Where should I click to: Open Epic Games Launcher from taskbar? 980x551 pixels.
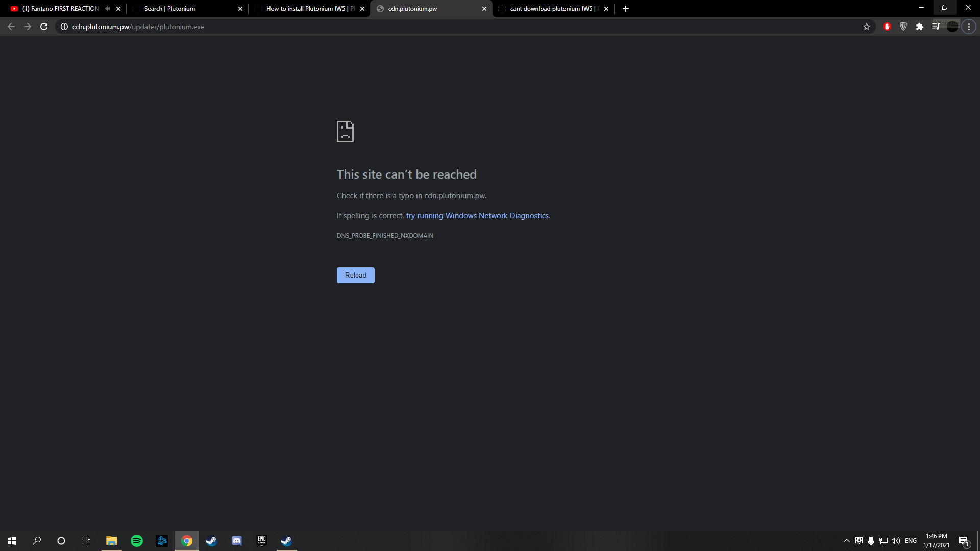pos(262,541)
